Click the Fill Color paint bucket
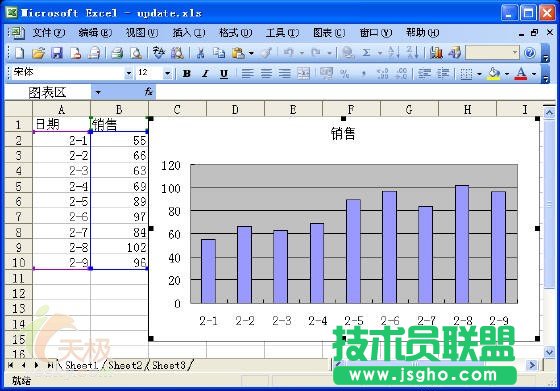 pos(494,74)
